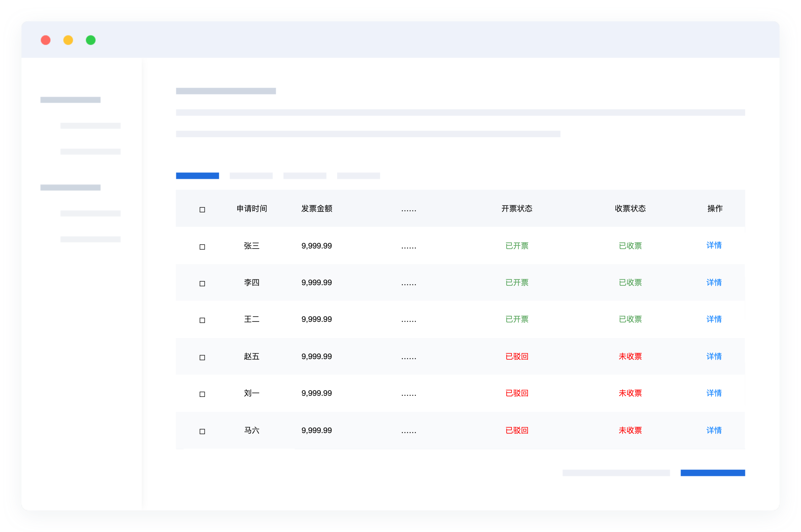Screen dimensions: 801x532
Task: Switch to the second gray tab
Action: (305, 176)
